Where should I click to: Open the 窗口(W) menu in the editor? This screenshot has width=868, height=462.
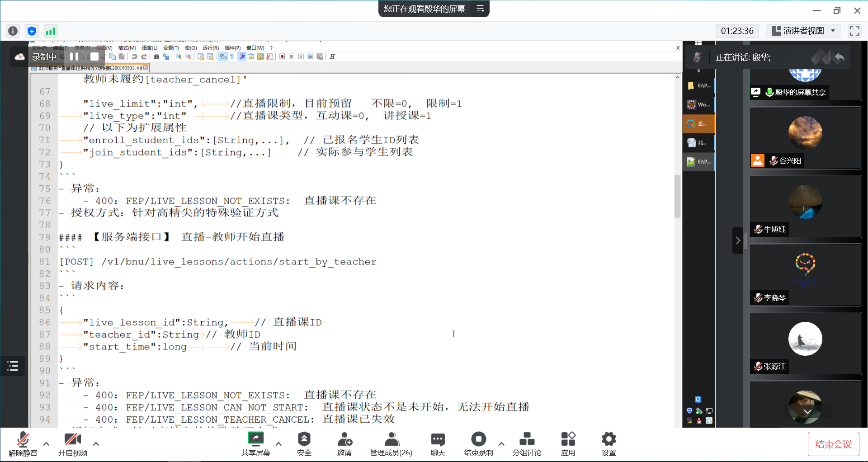[255, 48]
